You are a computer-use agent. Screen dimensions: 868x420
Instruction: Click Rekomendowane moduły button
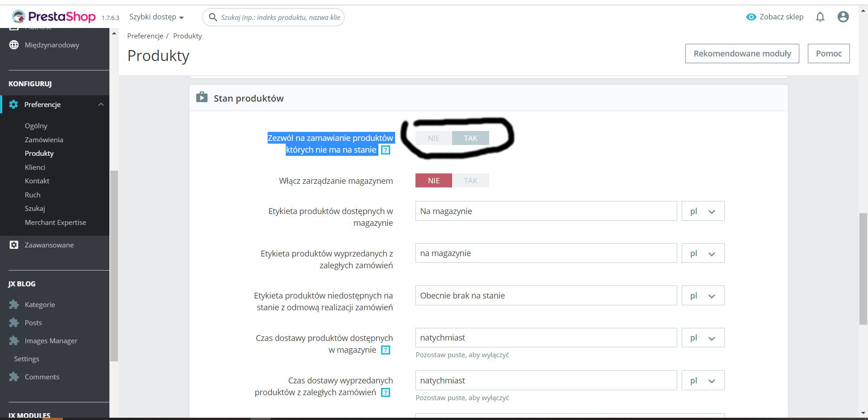[742, 53]
